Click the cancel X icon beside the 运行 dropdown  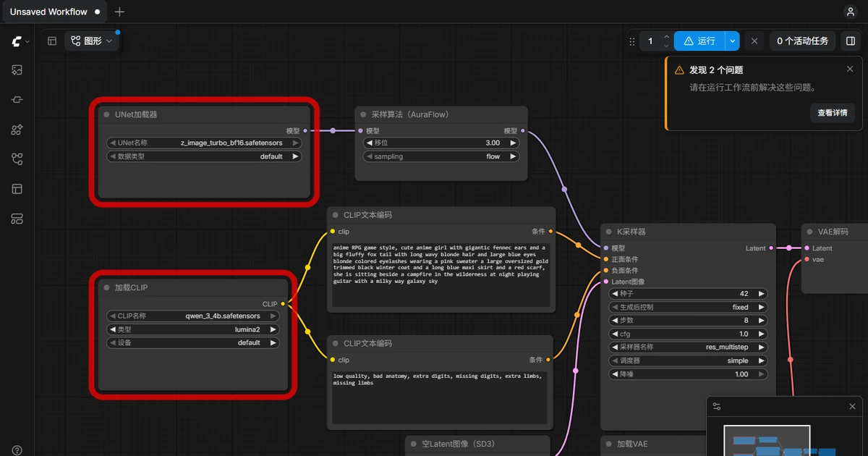pyautogui.click(x=754, y=41)
